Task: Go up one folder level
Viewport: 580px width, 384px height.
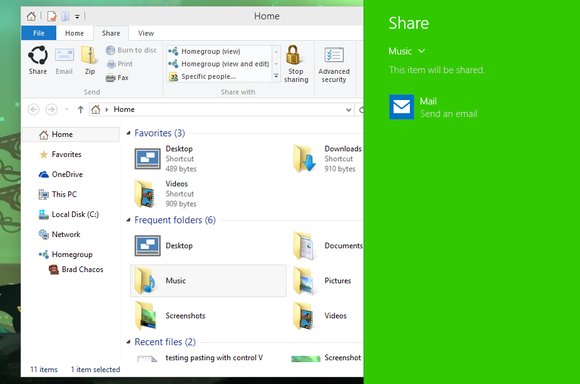Action: (x=80, y=110)
